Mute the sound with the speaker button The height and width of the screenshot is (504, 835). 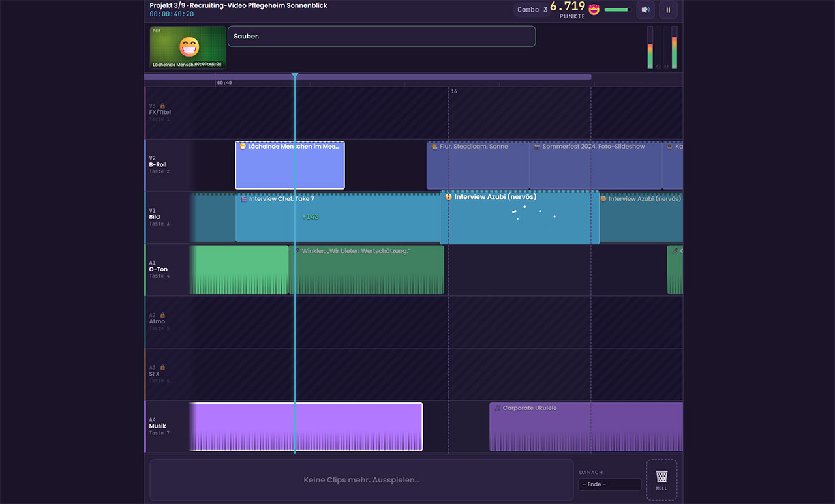click(645, 10)
